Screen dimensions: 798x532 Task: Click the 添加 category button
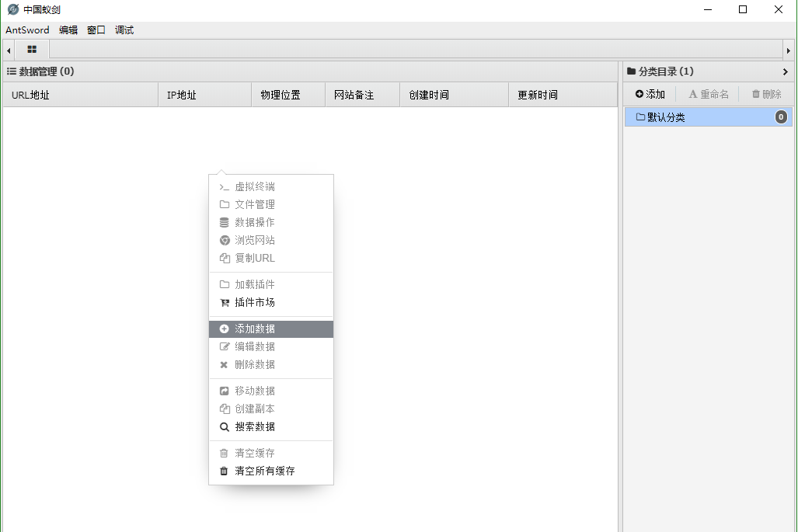point(650,94)
